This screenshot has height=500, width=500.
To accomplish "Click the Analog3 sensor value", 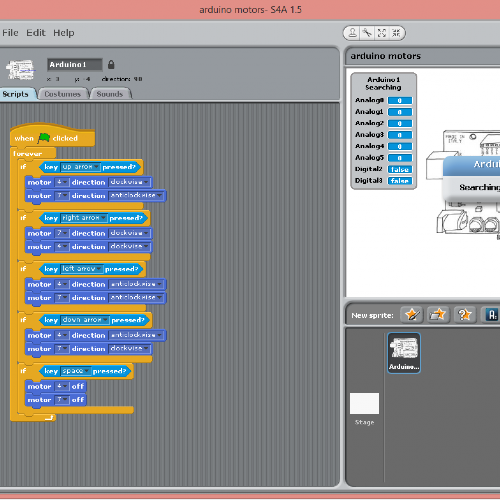I will [400, 135].
